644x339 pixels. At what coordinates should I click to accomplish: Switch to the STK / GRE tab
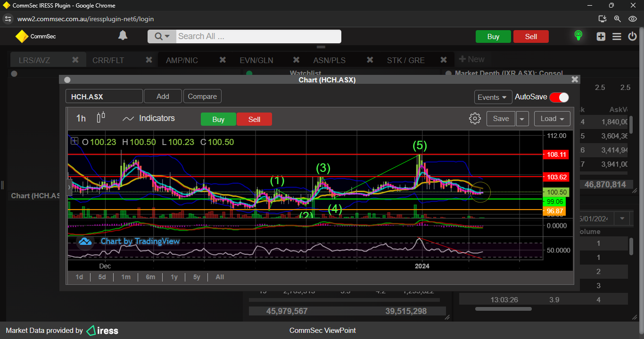[406, 60]
